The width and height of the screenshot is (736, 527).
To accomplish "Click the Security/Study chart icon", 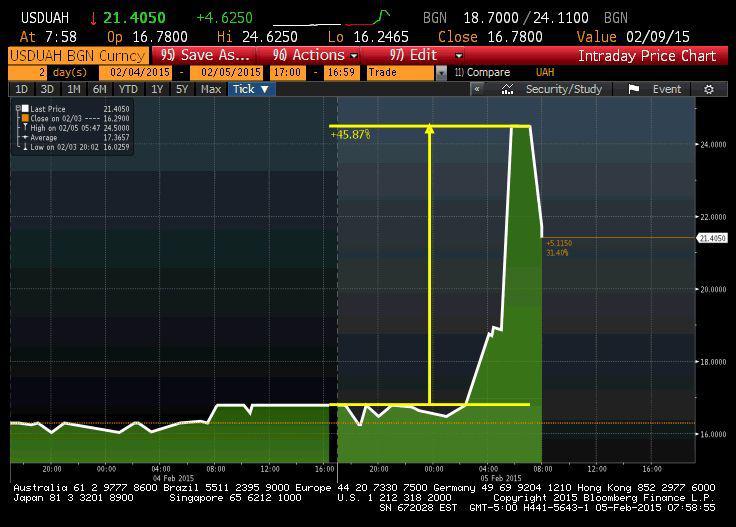I will click(508, 89).
